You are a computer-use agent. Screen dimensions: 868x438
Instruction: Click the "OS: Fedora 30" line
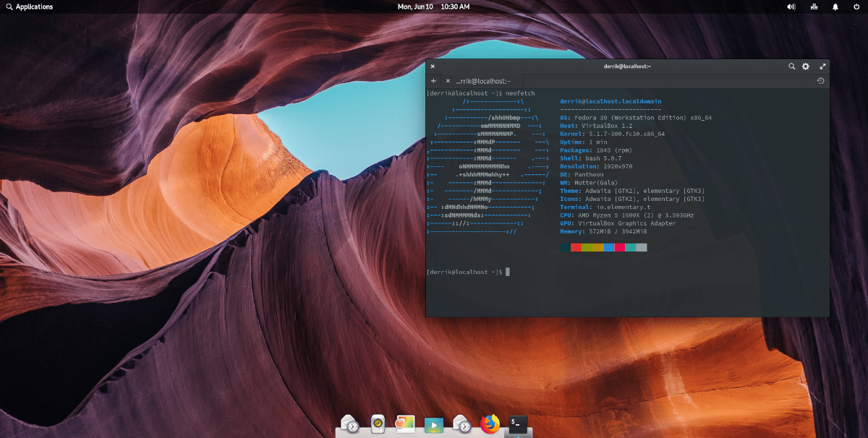[636, 117]
